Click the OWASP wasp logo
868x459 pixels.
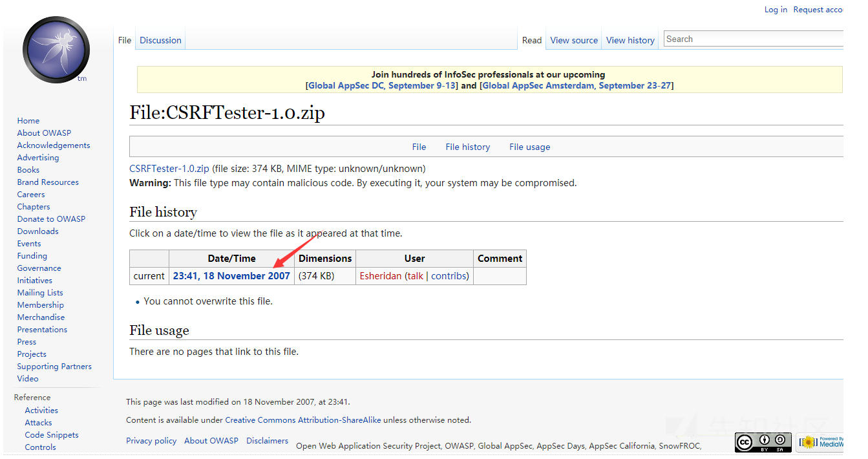point(56,50)
